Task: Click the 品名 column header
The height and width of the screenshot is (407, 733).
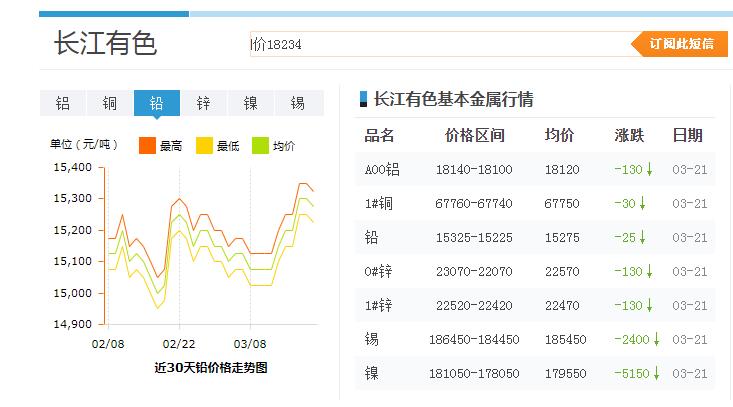Action: point(379,136)
